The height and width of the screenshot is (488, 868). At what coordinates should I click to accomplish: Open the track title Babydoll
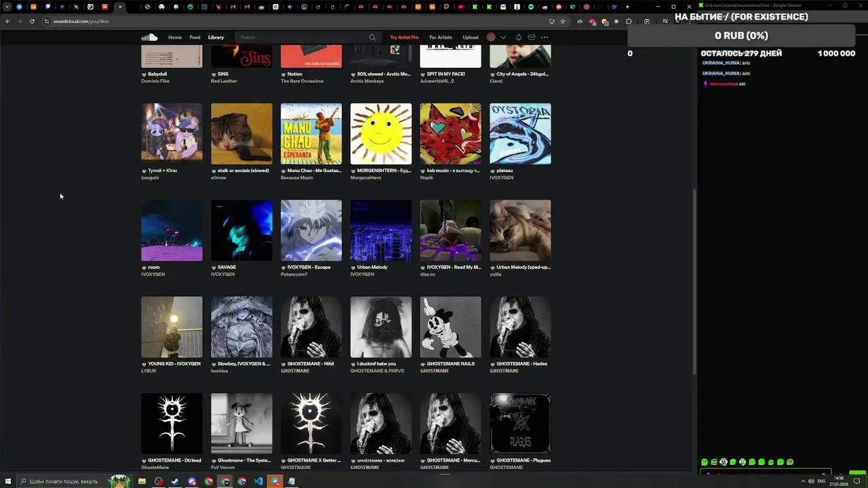pyautogui.click(x=157, y=74)
